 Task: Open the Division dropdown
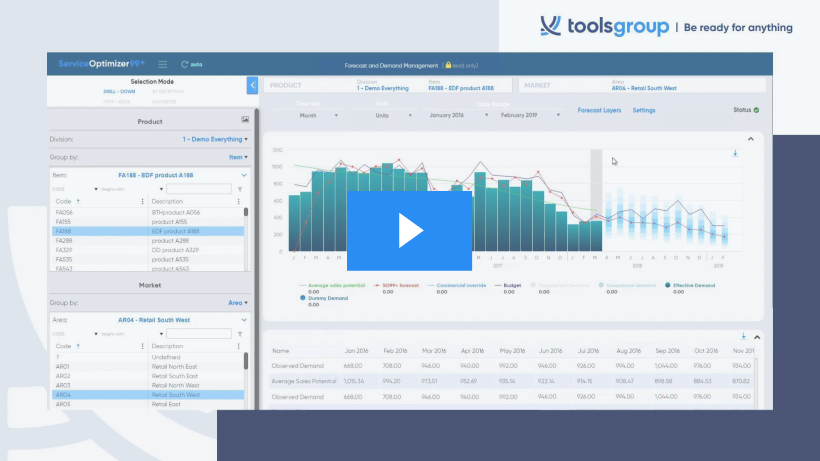coord(215,140)
